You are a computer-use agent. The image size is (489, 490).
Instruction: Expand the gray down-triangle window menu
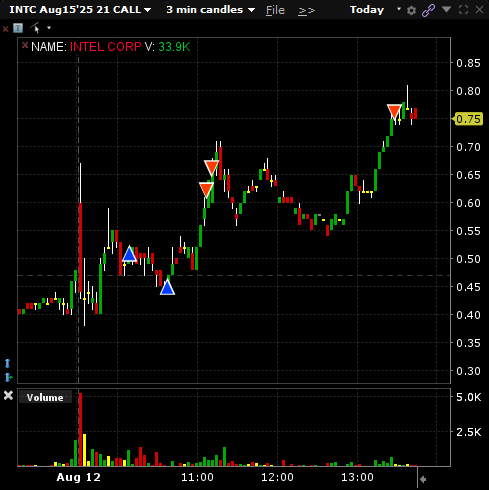(x=446, y=9)
